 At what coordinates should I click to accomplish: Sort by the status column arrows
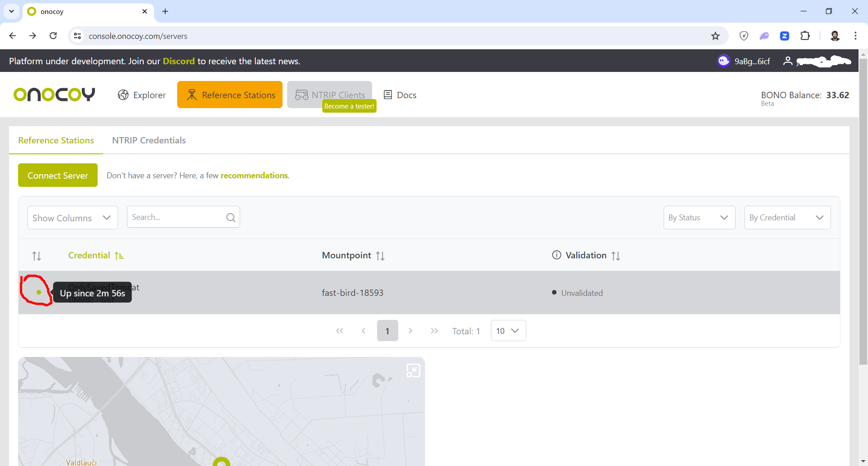pyautogui.click(x=37, y=256)
